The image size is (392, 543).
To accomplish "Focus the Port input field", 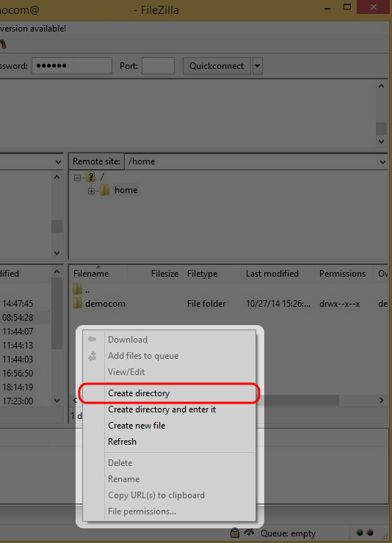I will coord(158,66).
